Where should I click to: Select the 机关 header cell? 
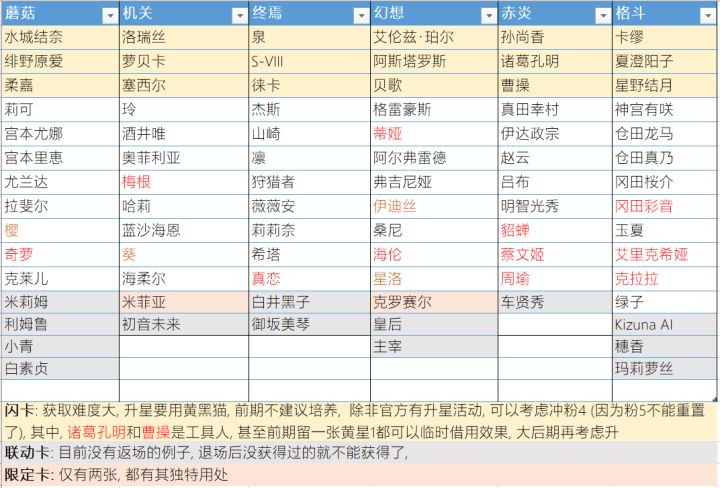pyautogui.click(x=184, y=13)
